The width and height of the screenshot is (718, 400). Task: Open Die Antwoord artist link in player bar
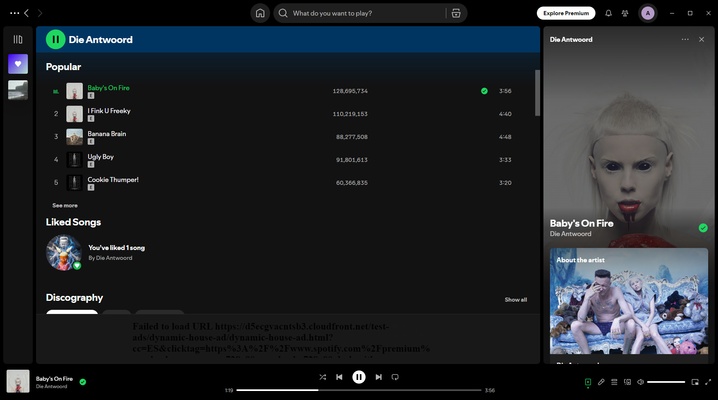(51, 387)
